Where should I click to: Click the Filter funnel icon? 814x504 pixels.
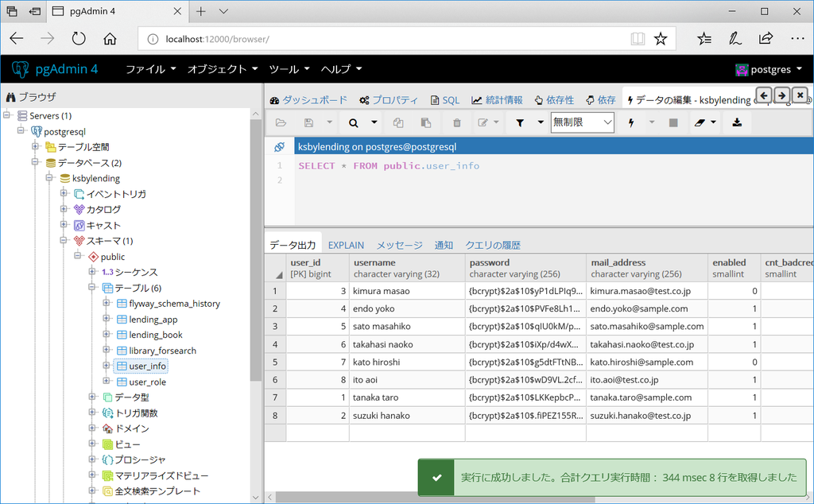(520, 123)
